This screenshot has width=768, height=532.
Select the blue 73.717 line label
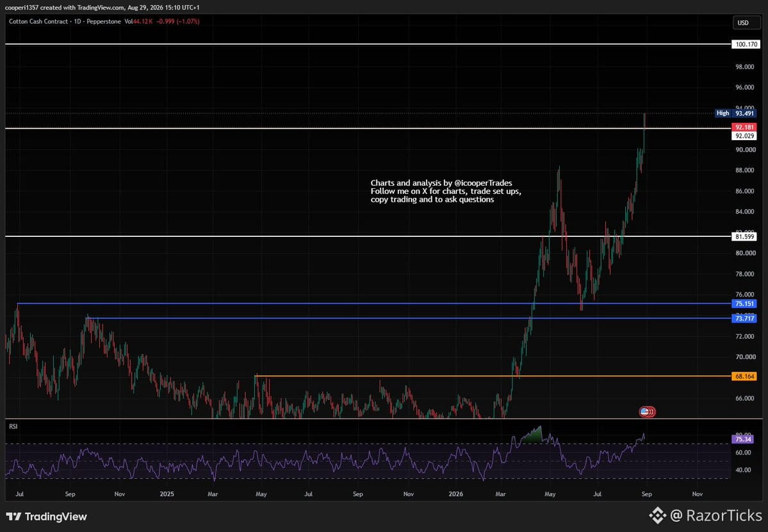pos(744,319)
